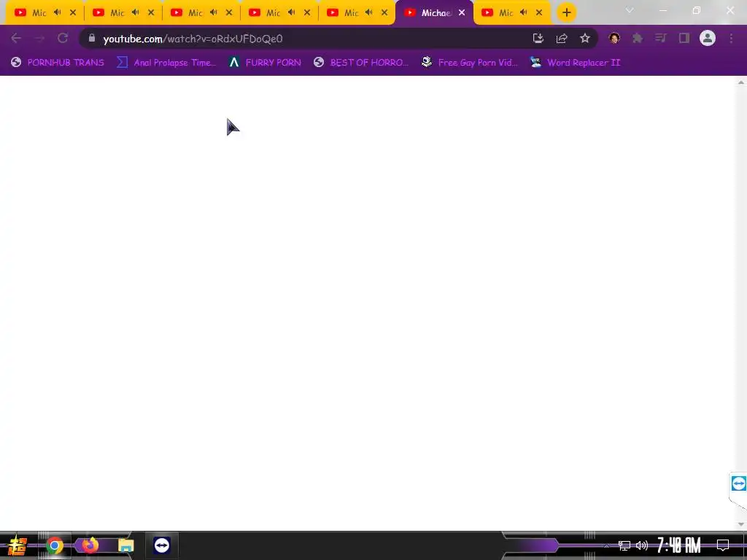Image resolution: width=747 pixels, height=560 pixels.
Task: Open the 'FURRY PORN' bookmark
Action: click(265, 63)
